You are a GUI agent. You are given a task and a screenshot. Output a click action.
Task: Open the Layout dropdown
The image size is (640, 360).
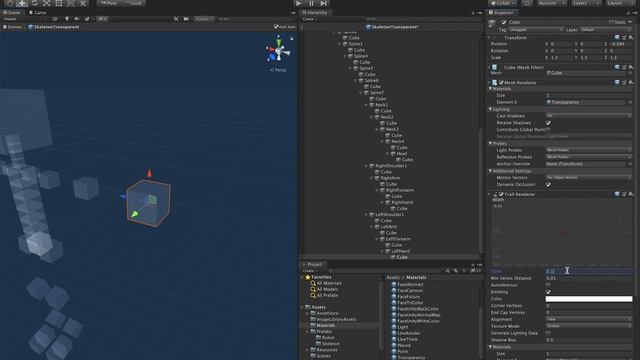click(620, 3)
